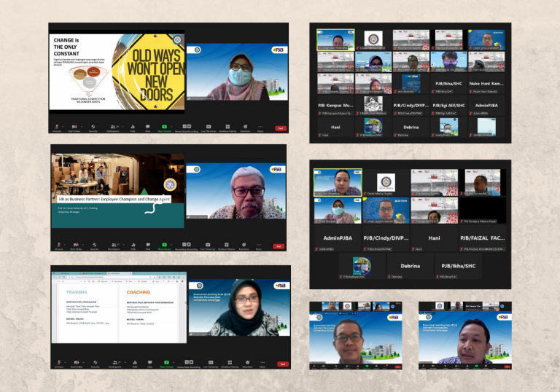Open Participants in the HR Business Partner window
Viewport: 560px width, 392px height.
114,246
